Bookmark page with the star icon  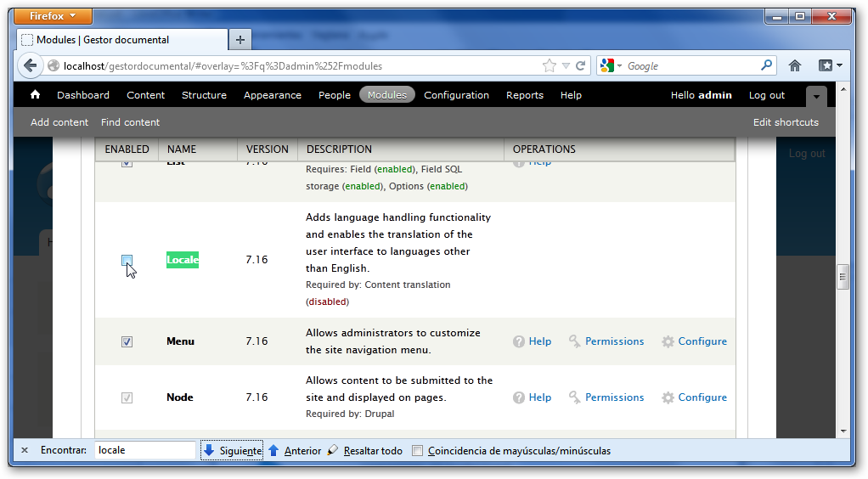(550, 65)
